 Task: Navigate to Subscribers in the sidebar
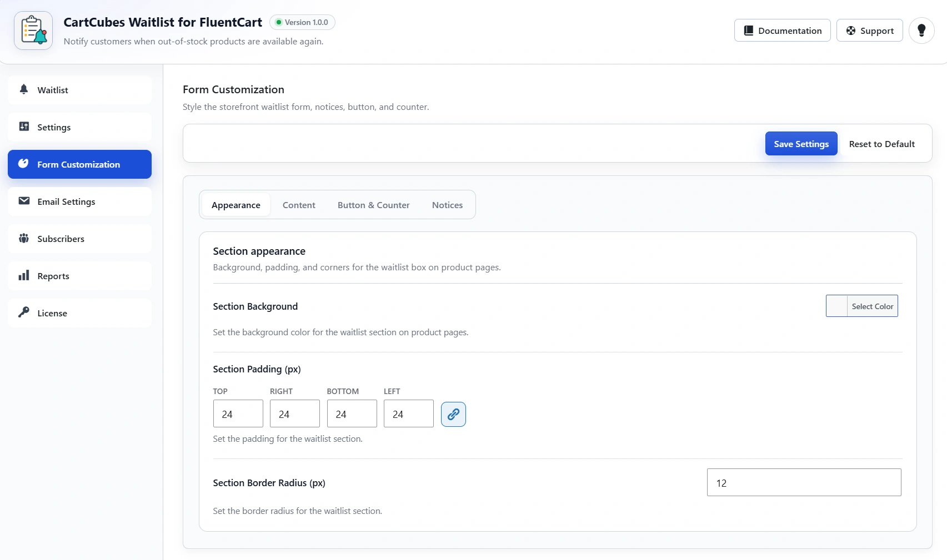(79, 239)
